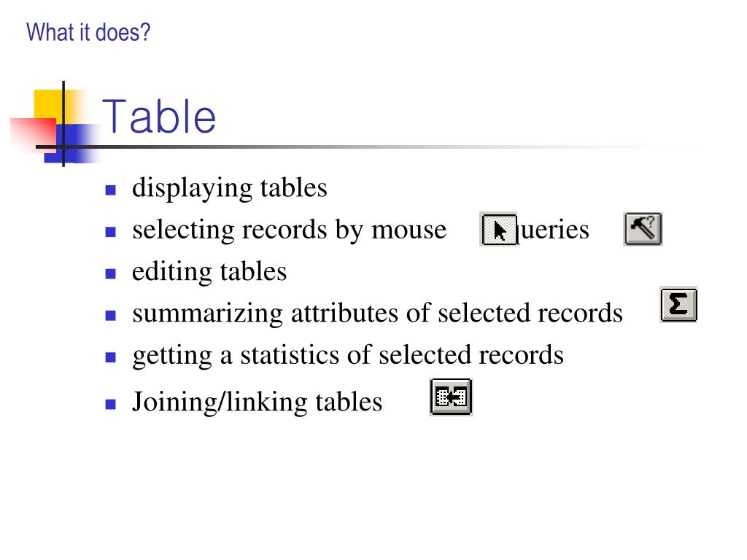
Task: Click the 'What it does?' heading
Action: (88, 32)
